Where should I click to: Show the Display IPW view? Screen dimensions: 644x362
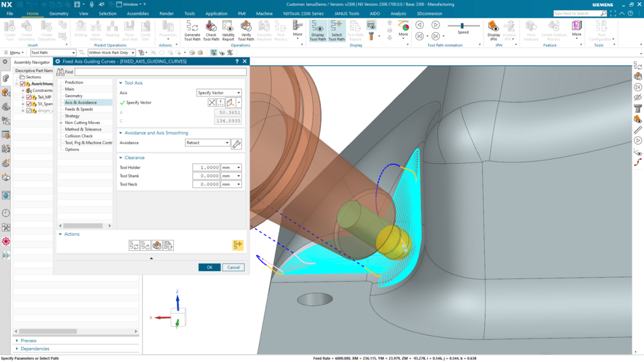494,31
